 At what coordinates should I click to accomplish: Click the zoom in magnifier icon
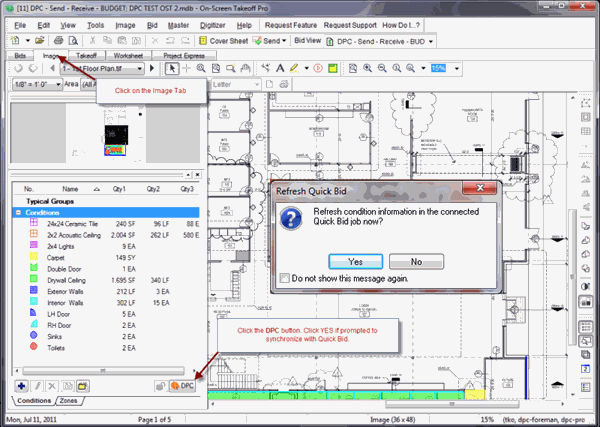tap(367, 68)
